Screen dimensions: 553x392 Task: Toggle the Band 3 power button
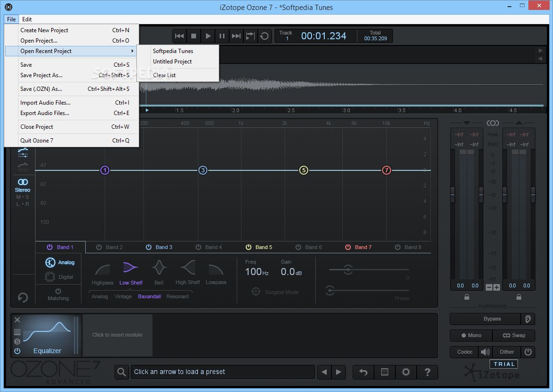[x=149, y=247]
